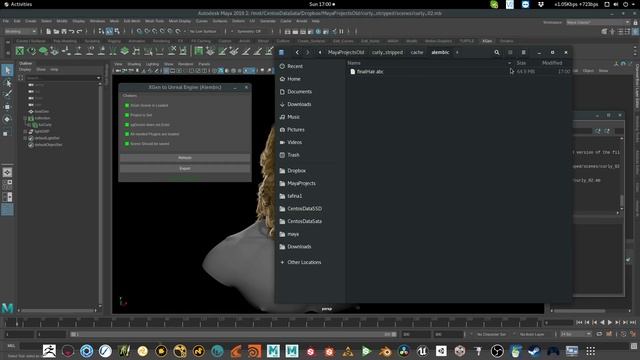Screen dimensions: 640x360
Task: Click 'curly_stripped' breadcrumb in file manager
Action: click(387, 52)
